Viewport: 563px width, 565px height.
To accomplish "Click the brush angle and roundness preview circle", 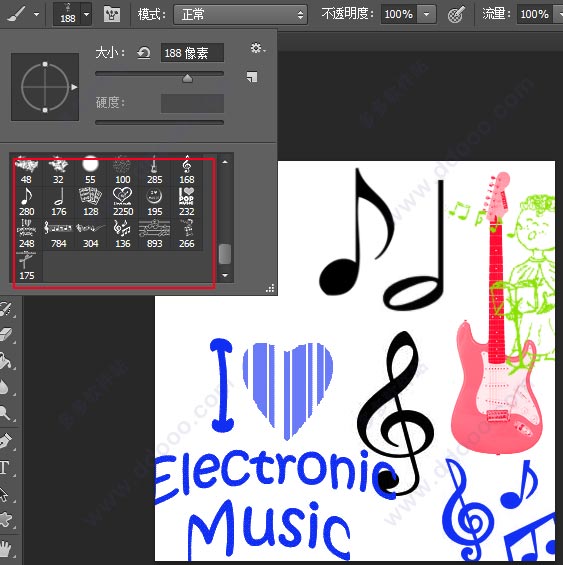I will [45, 87].
